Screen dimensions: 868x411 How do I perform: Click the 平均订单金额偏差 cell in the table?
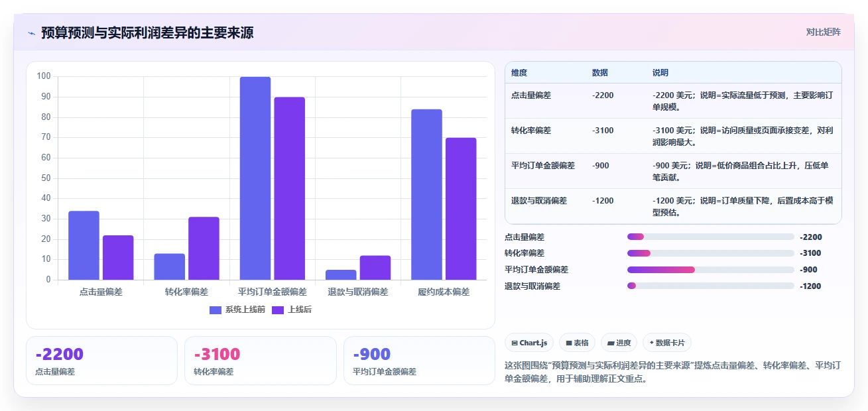coord(543,166)
